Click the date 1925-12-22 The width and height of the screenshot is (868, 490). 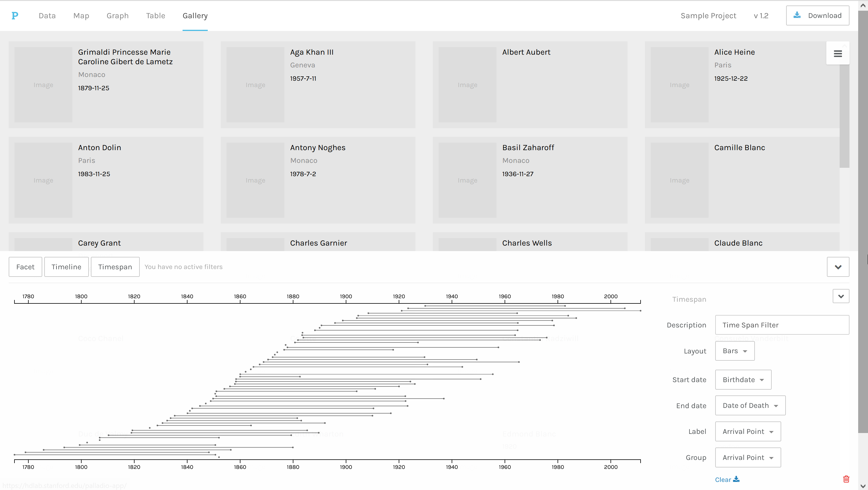731,78
